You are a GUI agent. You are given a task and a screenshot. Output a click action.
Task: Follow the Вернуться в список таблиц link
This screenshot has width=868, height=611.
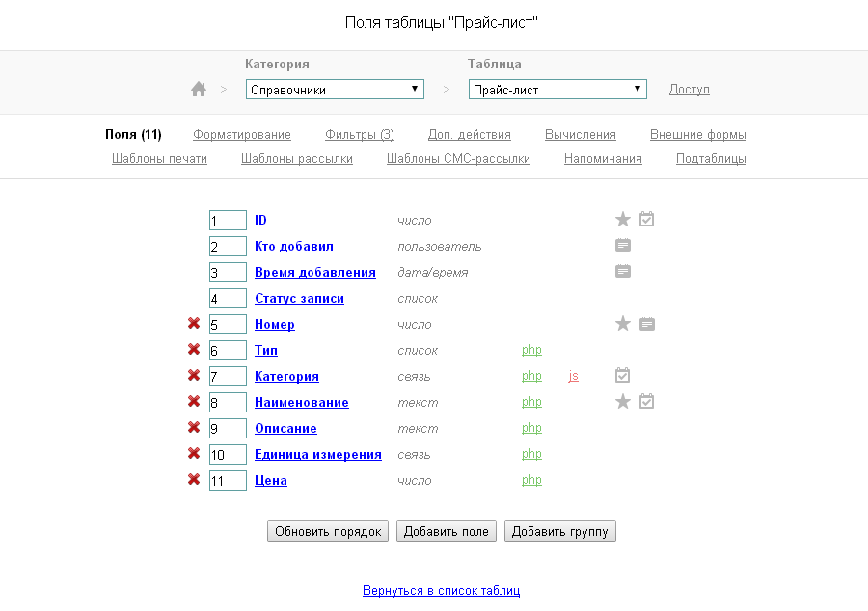click(x=441, y=590)
